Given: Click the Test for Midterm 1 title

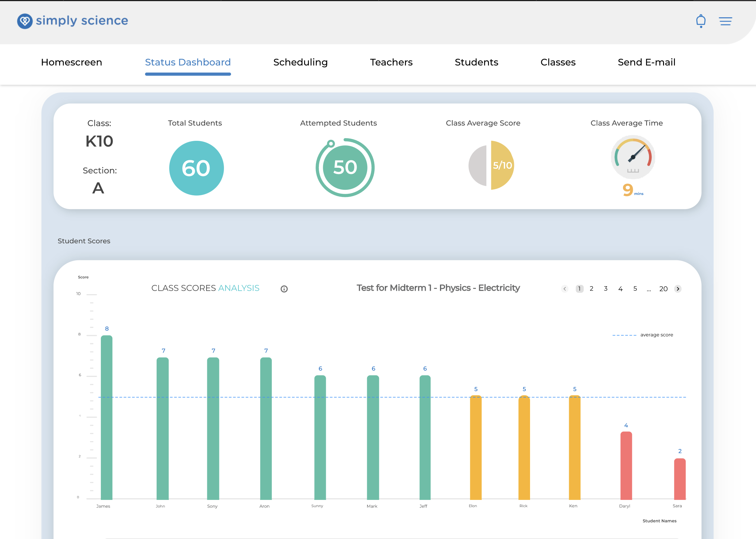Looking at the screenshot, I should click(x=438, y=288).
